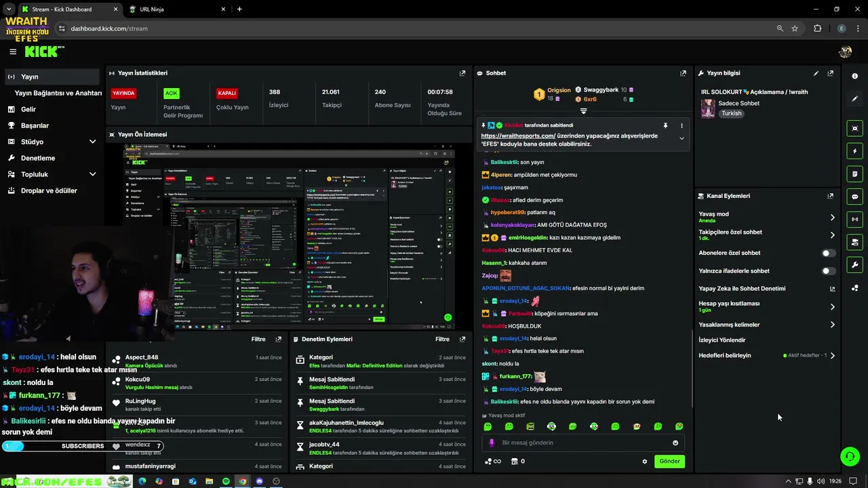868x488 pixels.
Task: Pop out the Yayın İstatistikleri panel
Action: [462, 73]
